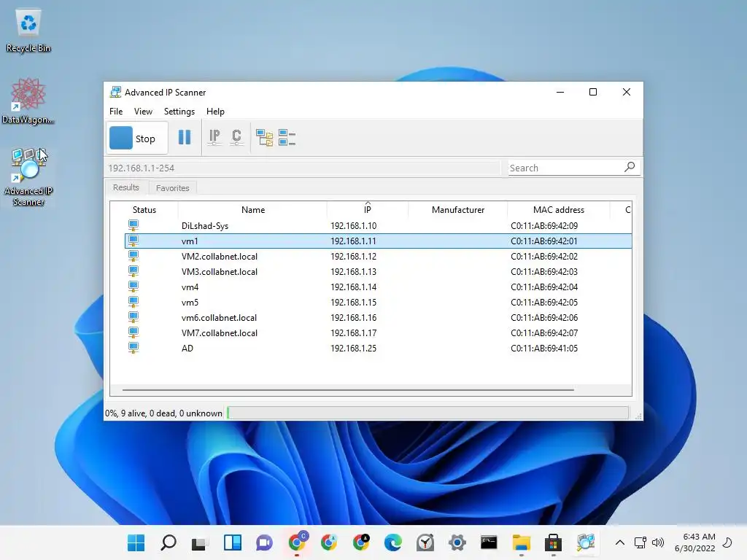Click the AD computer status icon
Image resolution: width=747 pixels, height=560 pixels.
tap(133, 348)
